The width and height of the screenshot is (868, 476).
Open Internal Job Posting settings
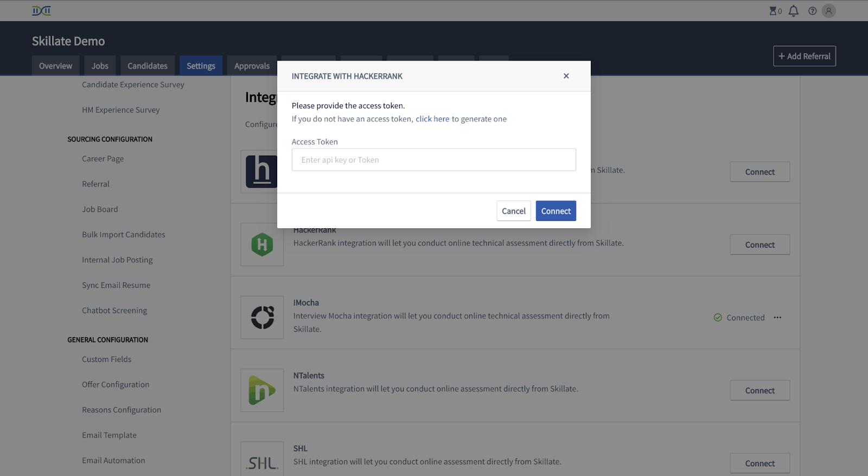[117, 260]
